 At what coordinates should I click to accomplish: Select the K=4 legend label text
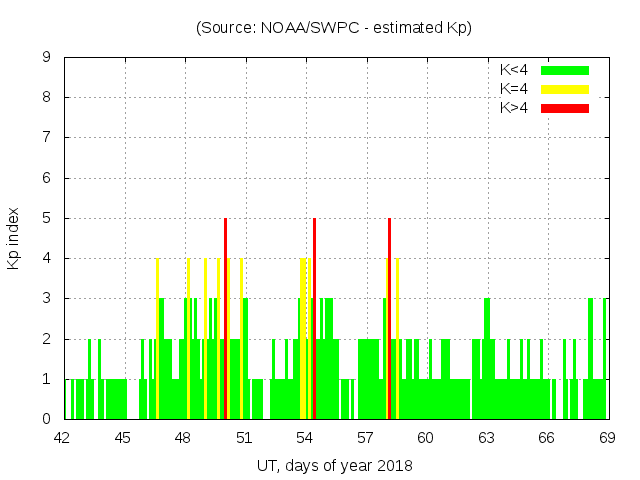pos(514,89)
